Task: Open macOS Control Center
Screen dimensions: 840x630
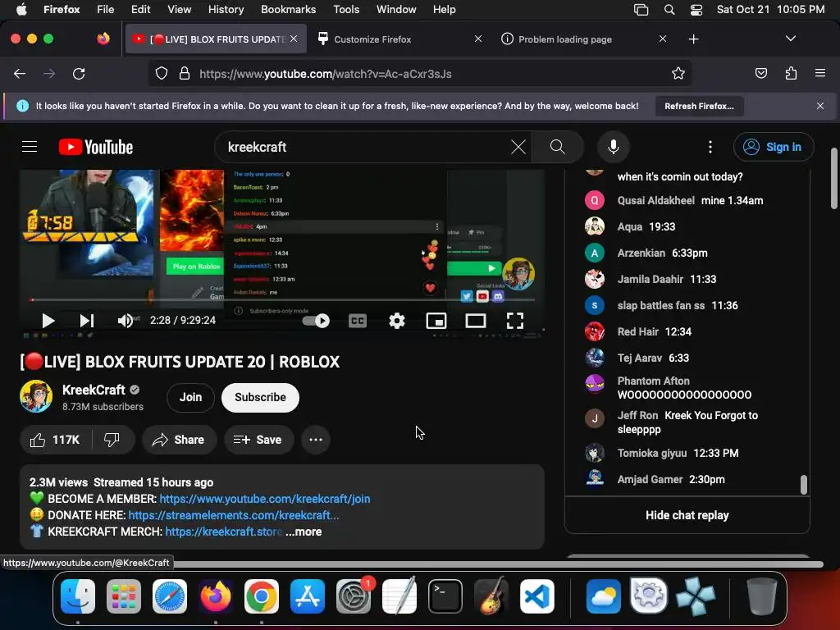Action: click(696, 9)
